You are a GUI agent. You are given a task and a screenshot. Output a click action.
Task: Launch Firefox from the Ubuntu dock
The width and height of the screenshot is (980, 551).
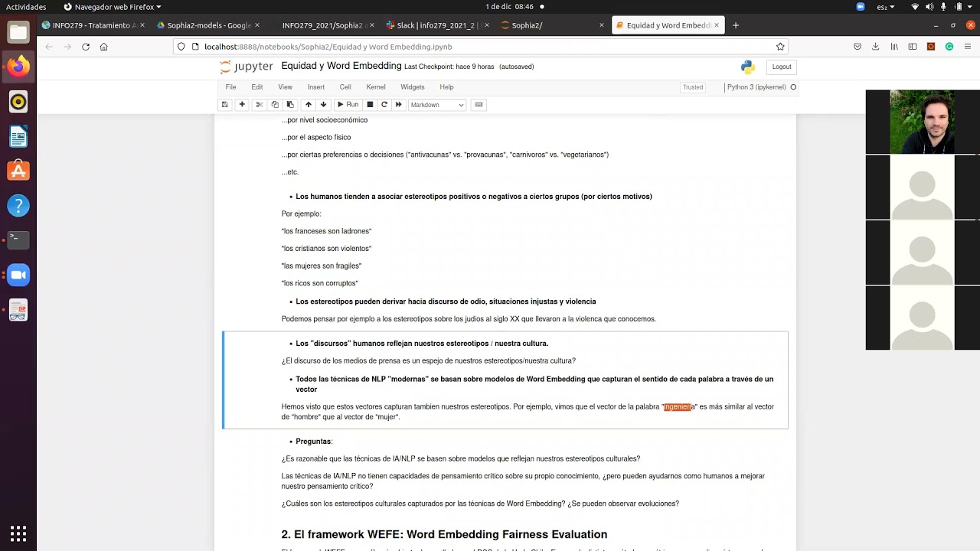click(18, 67)
